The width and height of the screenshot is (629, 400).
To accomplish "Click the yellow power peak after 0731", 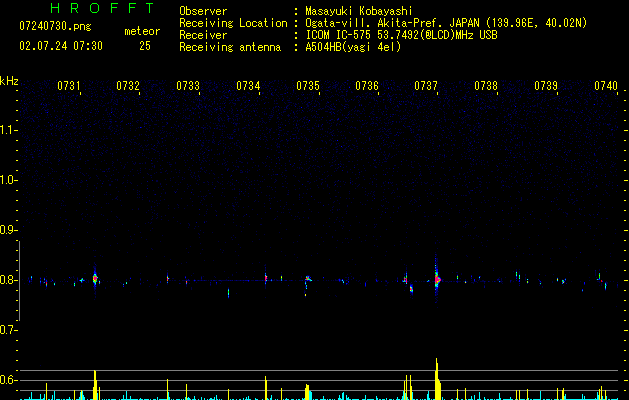I will point(95,385).
